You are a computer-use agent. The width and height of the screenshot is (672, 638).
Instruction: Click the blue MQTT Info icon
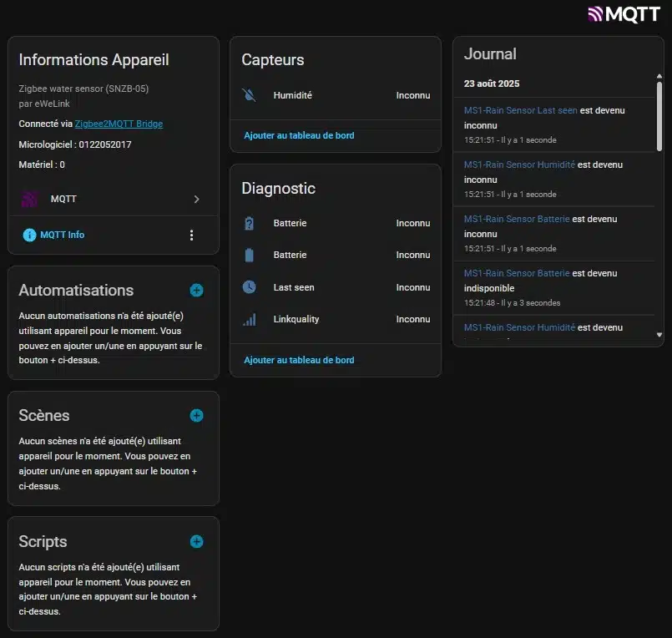[29, 235]
